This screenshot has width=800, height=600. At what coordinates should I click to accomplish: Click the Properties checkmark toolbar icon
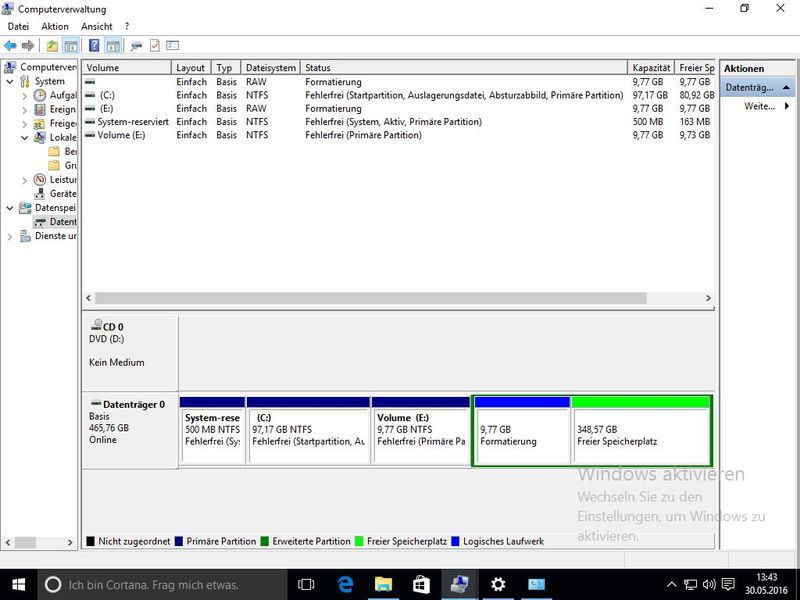[x=155, y=46]
